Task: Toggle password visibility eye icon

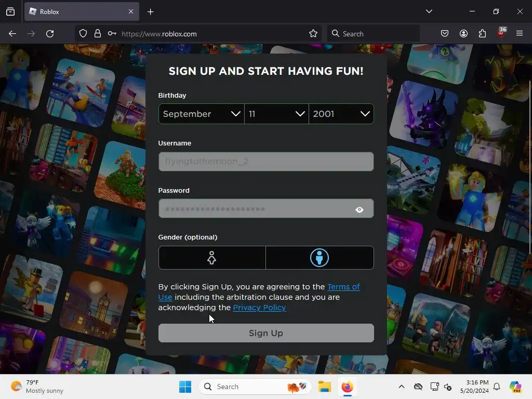Action: pyautogui.click(x=360, y=210)
